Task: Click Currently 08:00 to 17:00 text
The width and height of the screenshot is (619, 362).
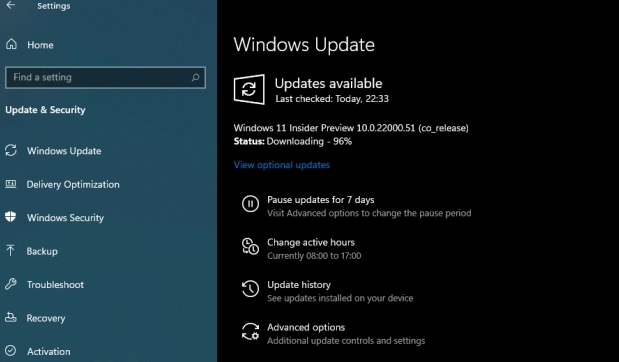Action: [x=314, y=256]
